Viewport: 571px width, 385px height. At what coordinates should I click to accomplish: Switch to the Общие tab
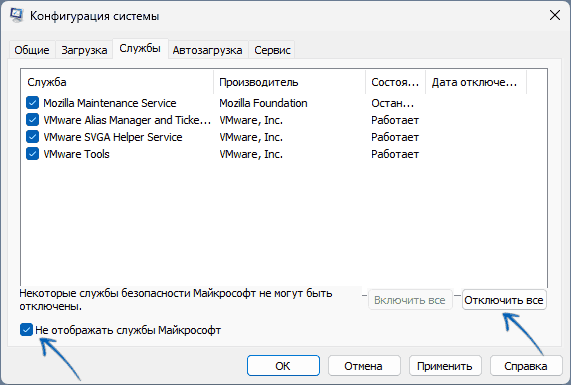tap(32, 50)
